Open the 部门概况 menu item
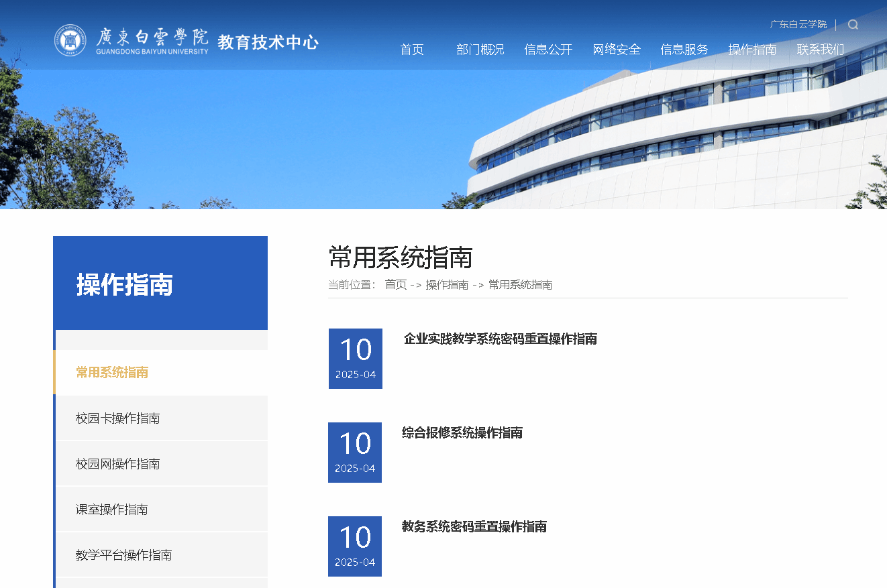 click(480, 50)
